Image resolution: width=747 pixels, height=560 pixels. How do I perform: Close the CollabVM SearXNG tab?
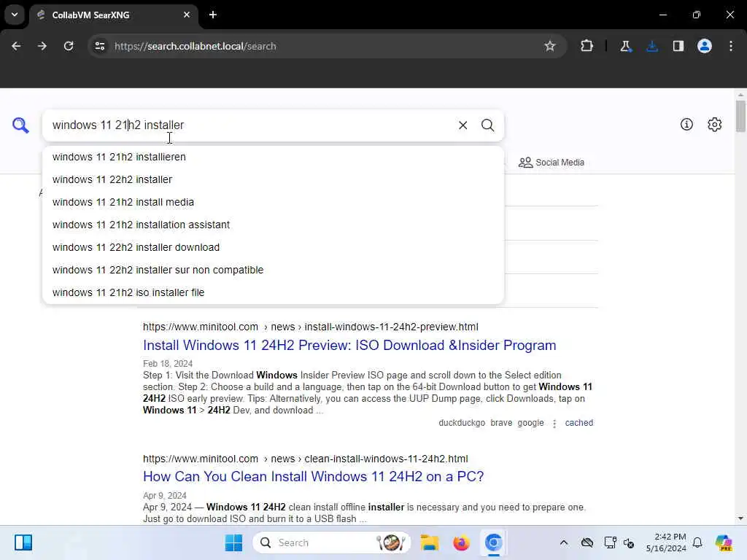pos(187,15)
